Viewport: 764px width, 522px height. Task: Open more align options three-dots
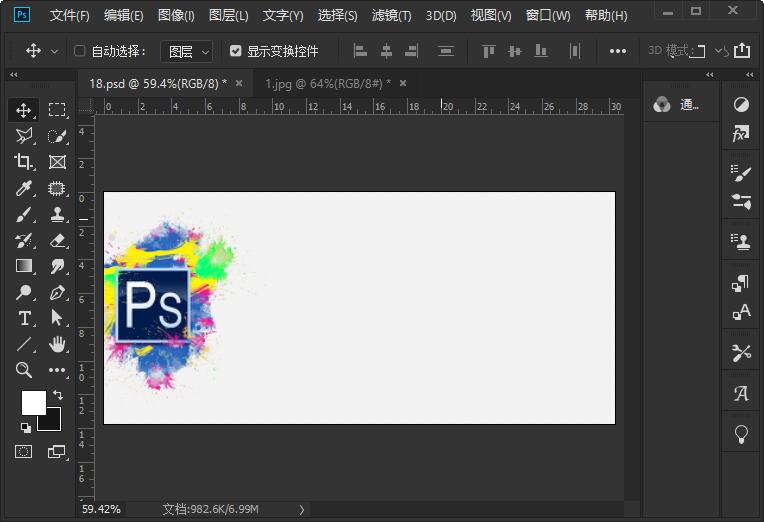(617, 51)
